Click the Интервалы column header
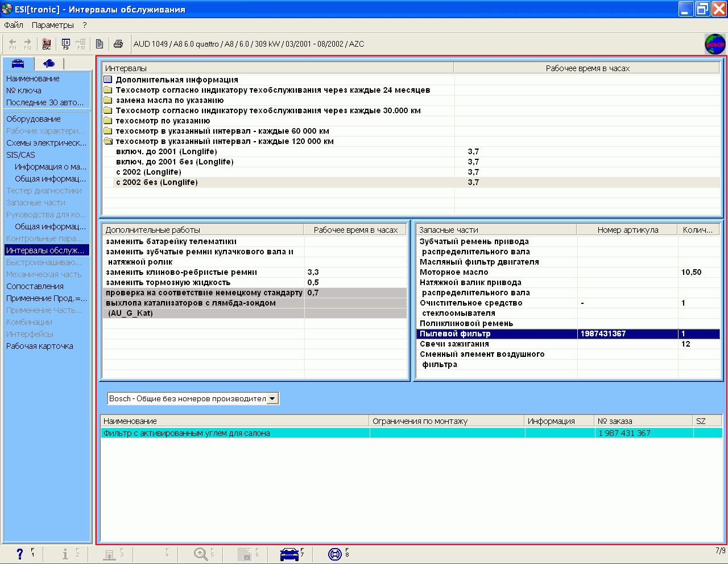 tap(278, 68)
